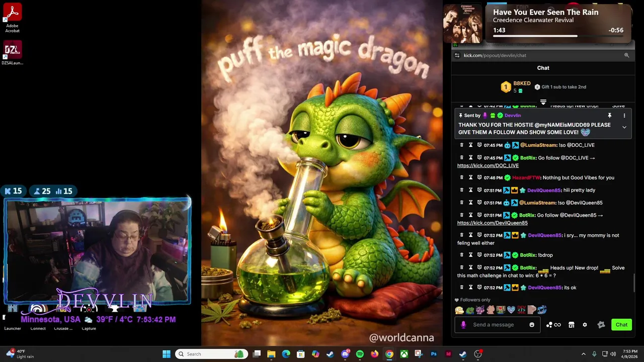The image size is (644, 362).
Task: Open the channel points infinity icon
Action: (x=553, y=325)
